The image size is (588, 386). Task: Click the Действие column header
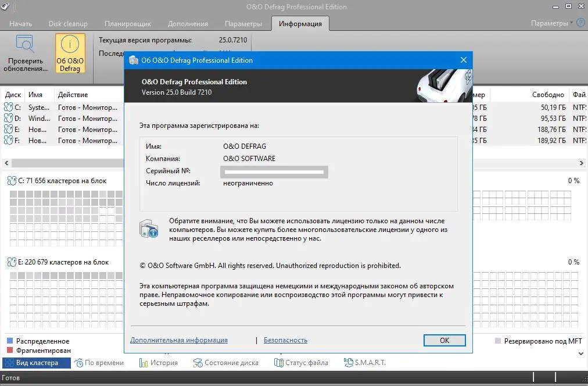coord(73,95)
